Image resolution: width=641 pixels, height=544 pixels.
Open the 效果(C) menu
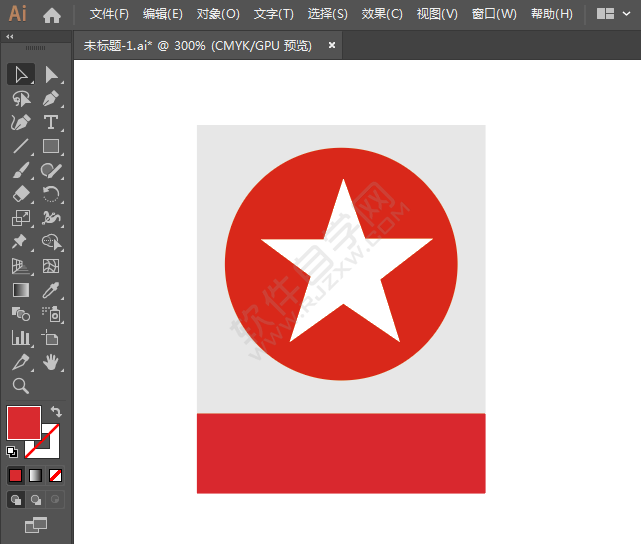click(x=381, y=14)
